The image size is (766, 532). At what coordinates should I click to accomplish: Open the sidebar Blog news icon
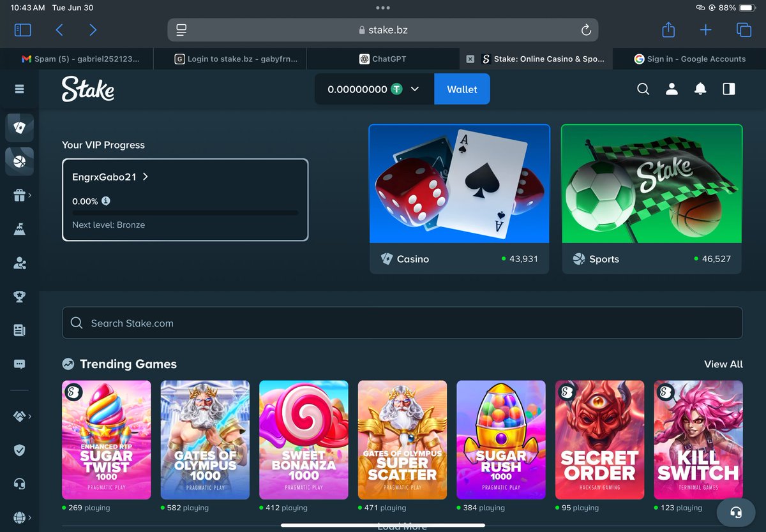point(19,330)
